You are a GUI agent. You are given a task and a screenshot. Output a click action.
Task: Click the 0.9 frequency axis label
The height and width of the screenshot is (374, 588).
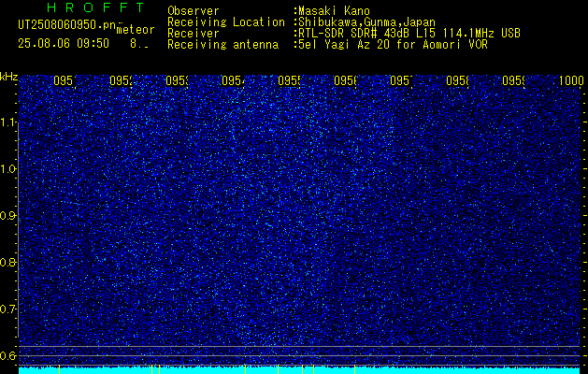tap(7, 216)
